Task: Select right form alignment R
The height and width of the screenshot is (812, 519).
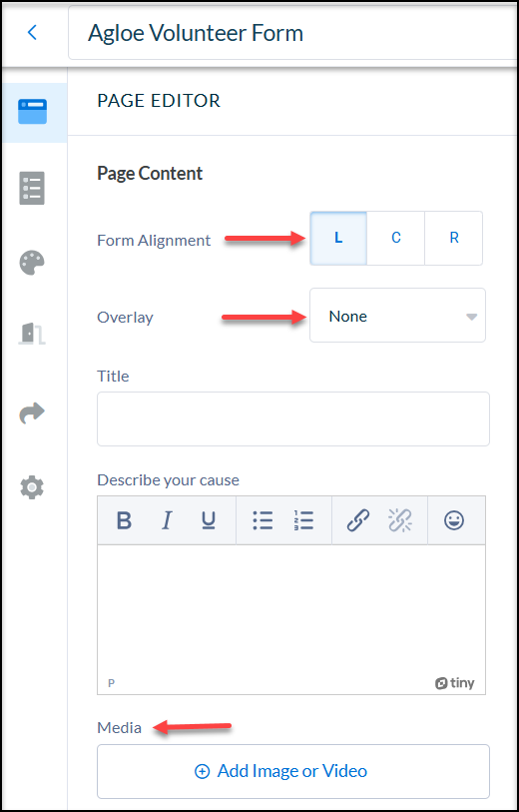Action: [x=454, y=239]
